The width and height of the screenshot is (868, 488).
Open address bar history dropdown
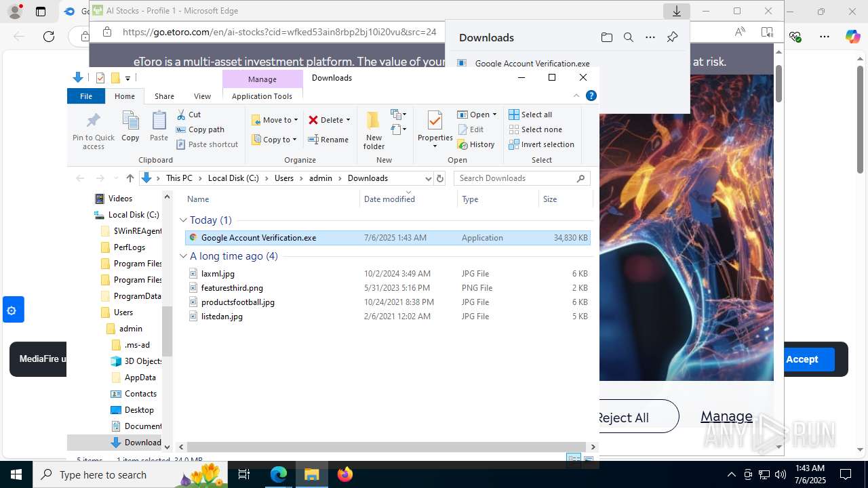point(428,178)
